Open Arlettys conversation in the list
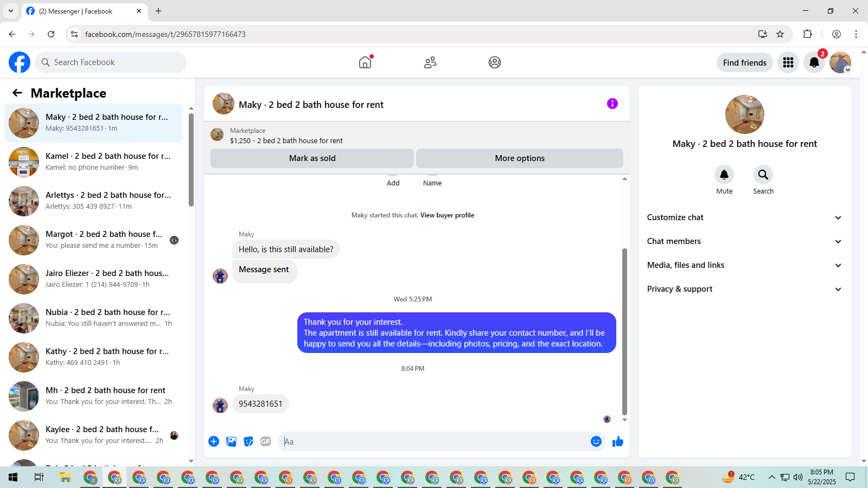Viewport: 868px width, 488px height. [x=93, y=201]
